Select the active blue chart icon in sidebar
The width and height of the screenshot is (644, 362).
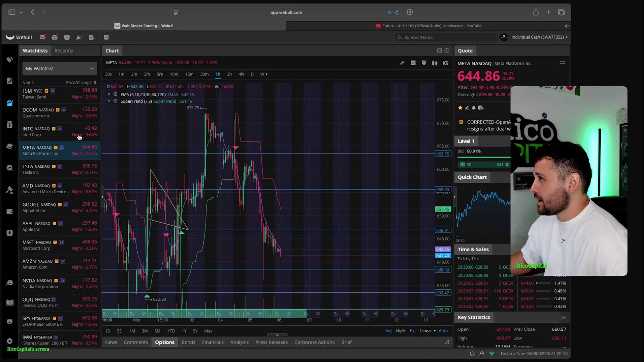point(10,103)
